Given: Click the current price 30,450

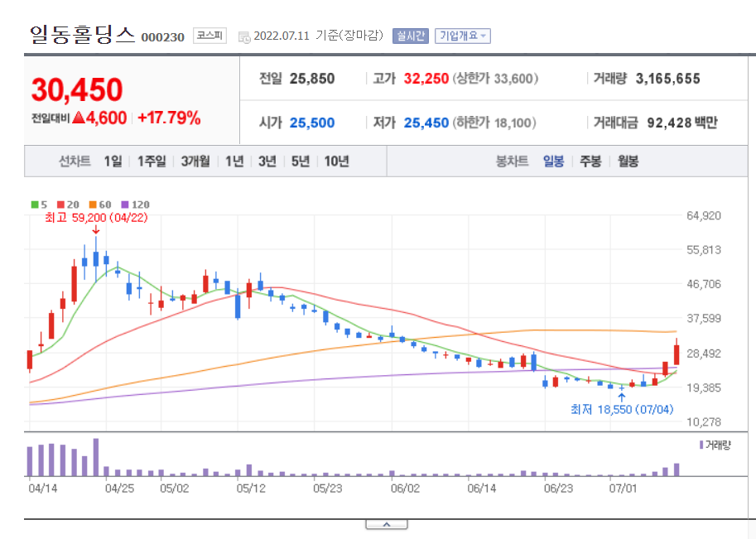Looking at the screenshot, I should pyautogui.click(x=77, y=89).
